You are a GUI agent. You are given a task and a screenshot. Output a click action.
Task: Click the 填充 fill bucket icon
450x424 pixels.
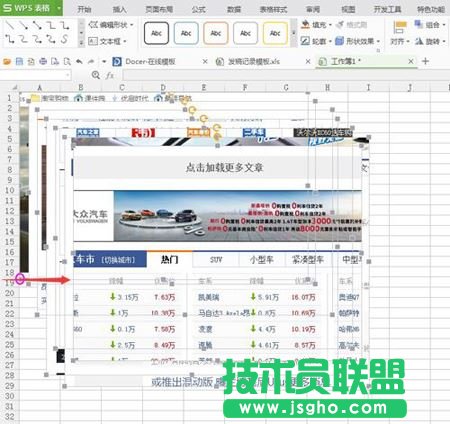click(x=305, y=24)
